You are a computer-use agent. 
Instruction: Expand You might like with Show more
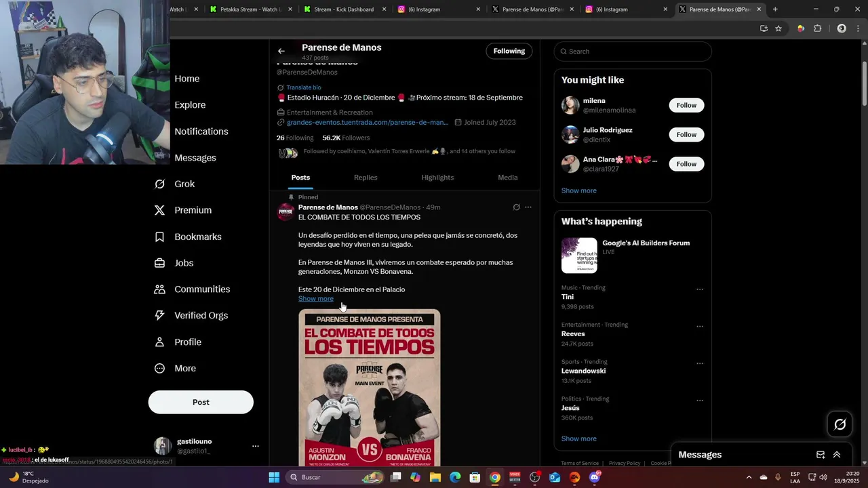click(x=579, y=190)
